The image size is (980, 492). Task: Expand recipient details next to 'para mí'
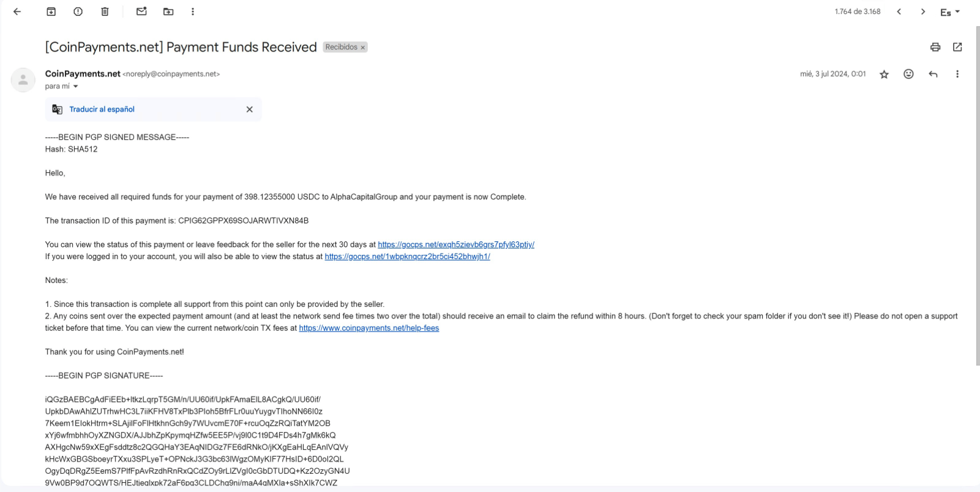[76, 86]
